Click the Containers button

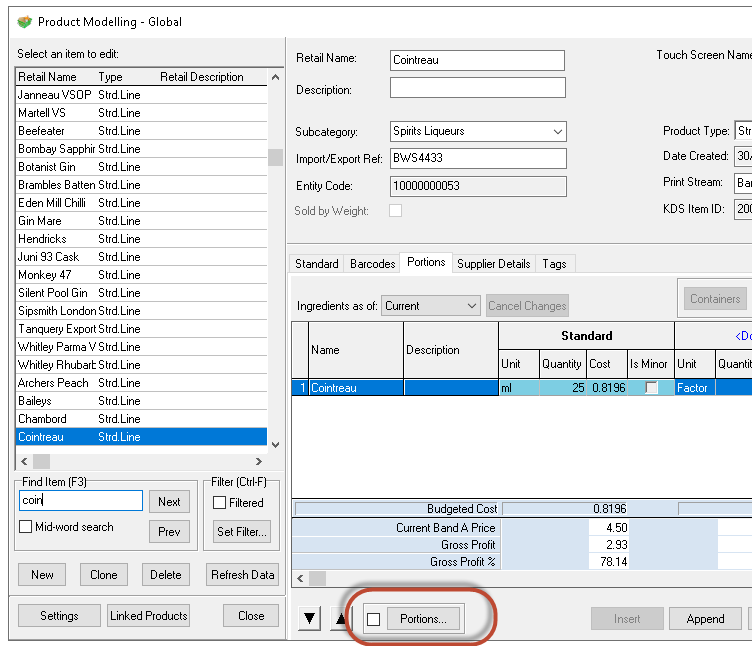[x=715, y=299]
